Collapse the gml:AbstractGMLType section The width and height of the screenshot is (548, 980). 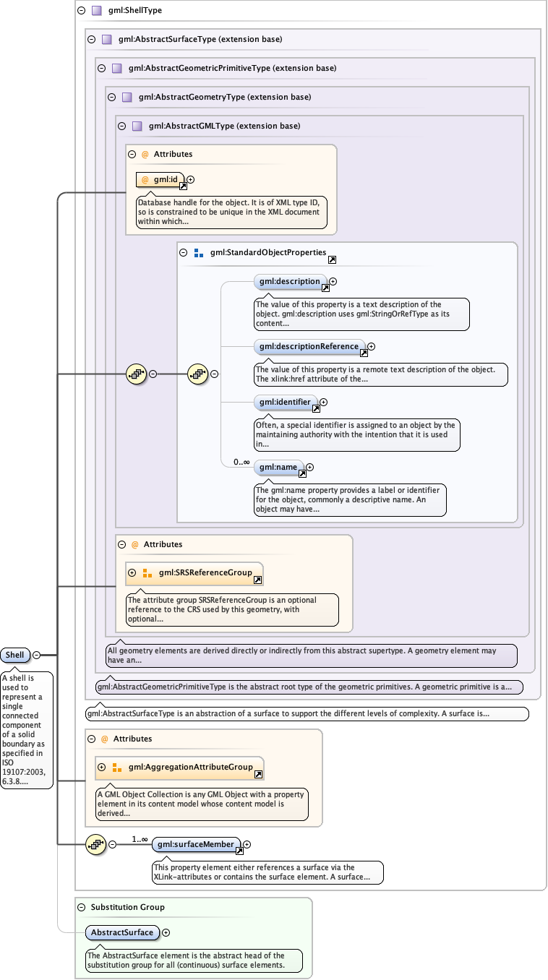[x=121, y=126]
